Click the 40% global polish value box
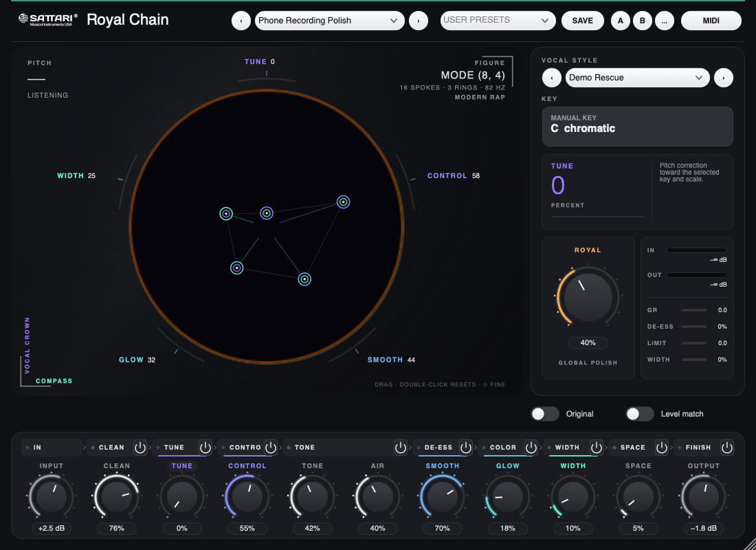Image resolution: width=756 pixels, height=550 pixels. click(x=588, y=342)
